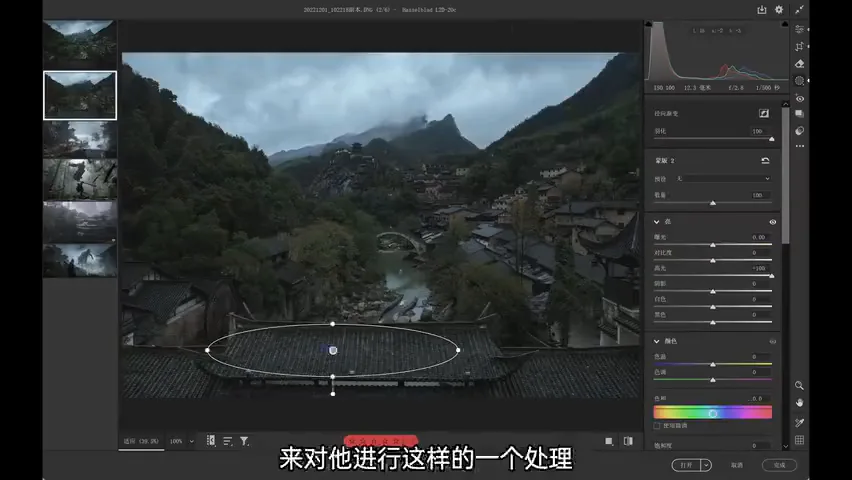This screenshot has width=852, height=480.
Task: Click the highlights slider handle
Action: coord(772,276)
